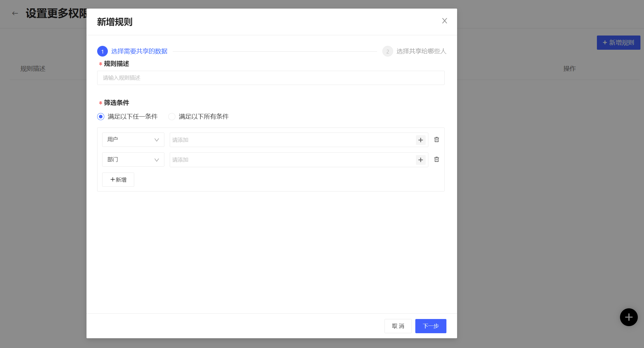This screenshot has height=348, width=644.
Task: Click the 下一步 button
Action: (430, 326)
